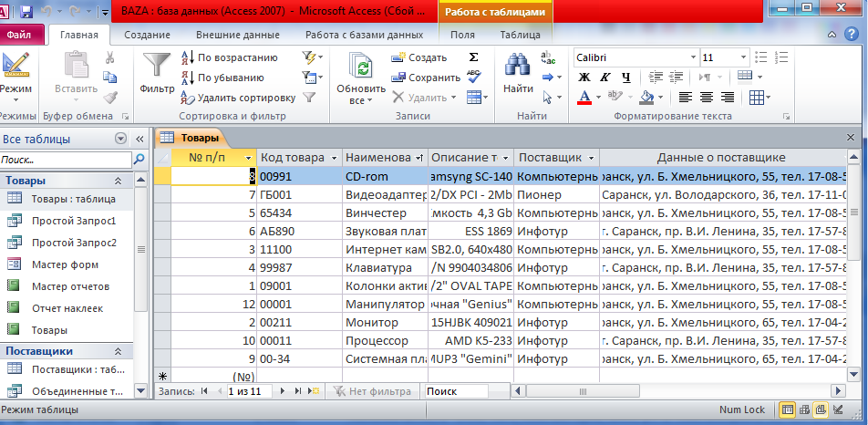Switch to the Создание ribbon tab

147,35
